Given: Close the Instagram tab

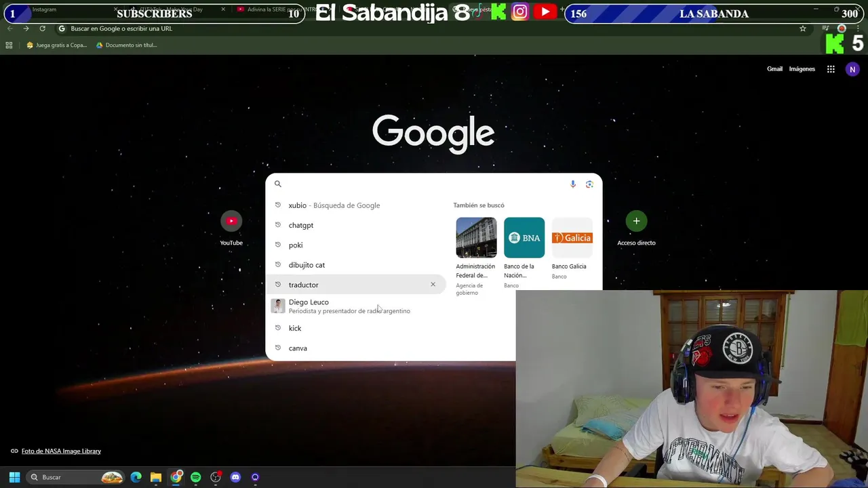Looking at the screenshot, I should pos(114,9).
